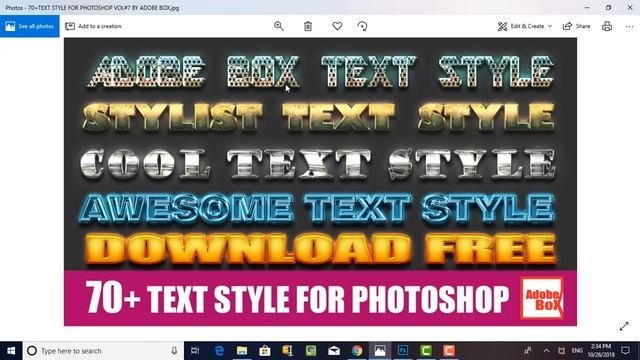Open Task View in the taskbar

pos(195,351)
